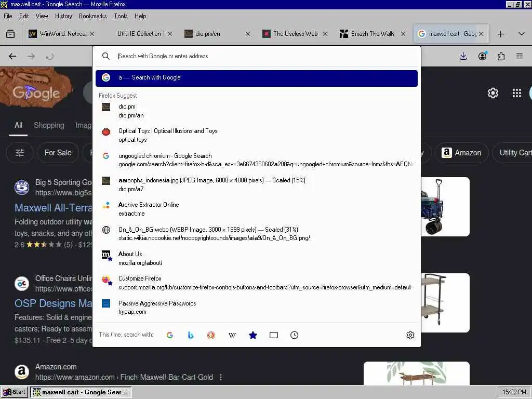
Task: Open the File menu
Action: click(8, 16)
